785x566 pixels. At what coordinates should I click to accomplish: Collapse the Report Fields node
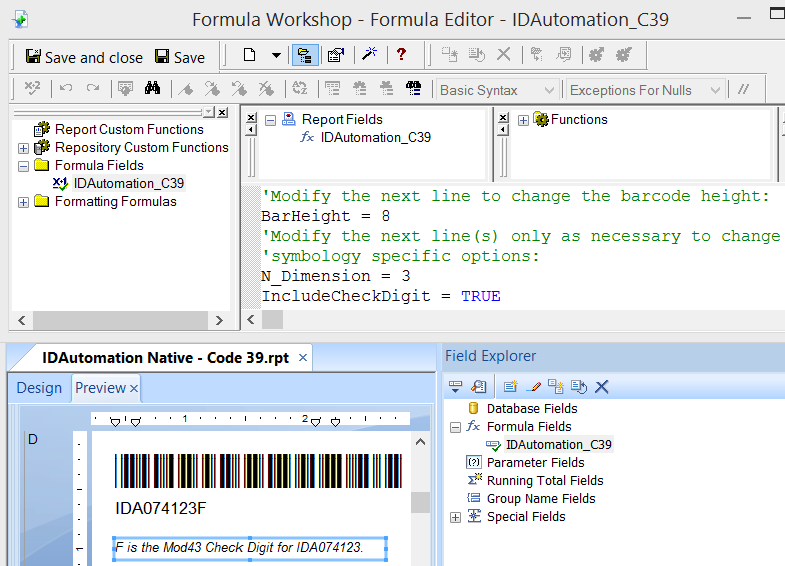270,120
